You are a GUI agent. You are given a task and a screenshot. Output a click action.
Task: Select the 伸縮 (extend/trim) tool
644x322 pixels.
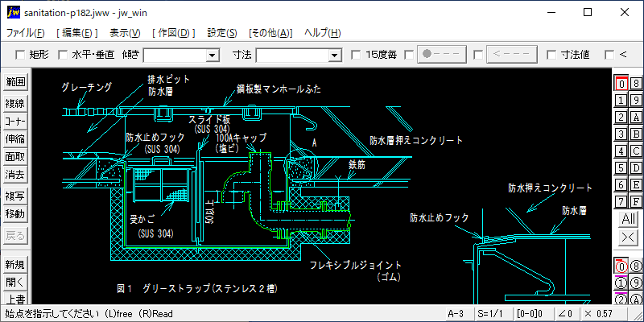coord(15,138)
